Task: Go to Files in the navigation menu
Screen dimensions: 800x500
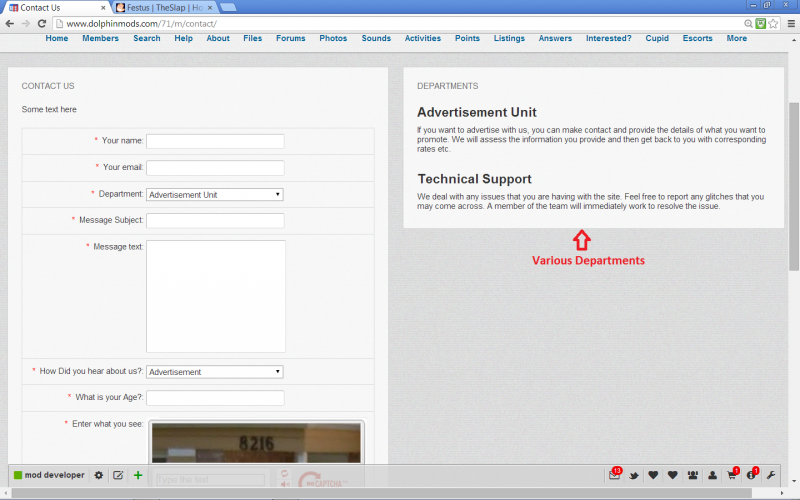Action: pyautogui.click(x=253, y=38)
